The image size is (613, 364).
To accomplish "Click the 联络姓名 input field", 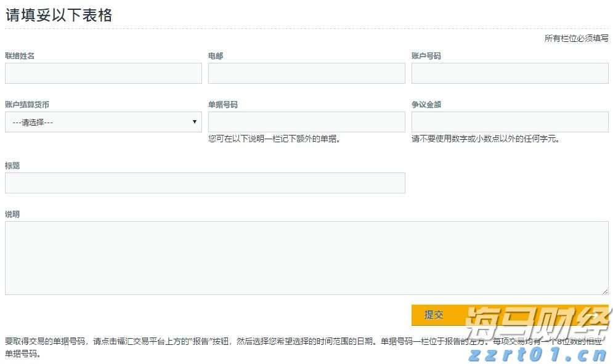I will coord(102,73).
